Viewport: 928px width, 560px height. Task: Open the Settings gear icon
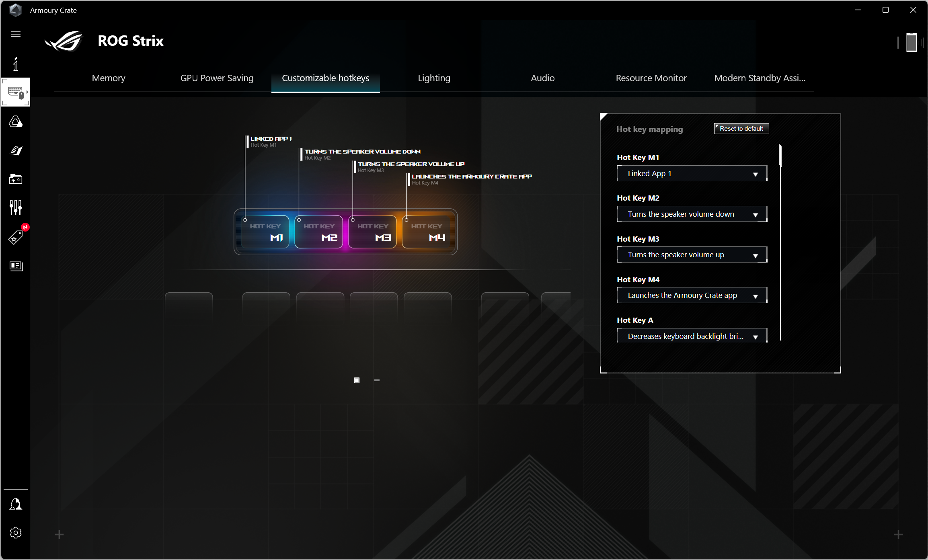[x=16, y=533]
